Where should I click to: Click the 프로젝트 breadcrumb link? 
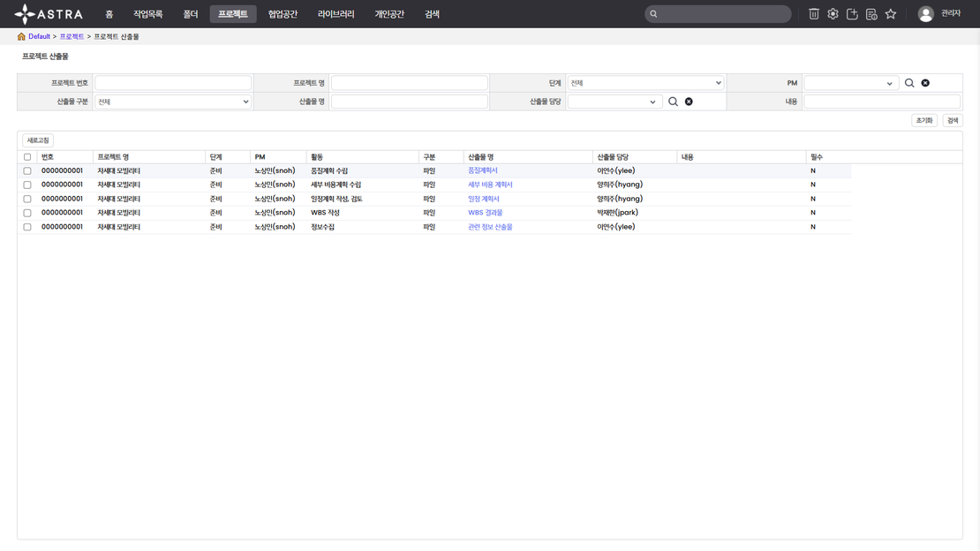coord(72,36)
